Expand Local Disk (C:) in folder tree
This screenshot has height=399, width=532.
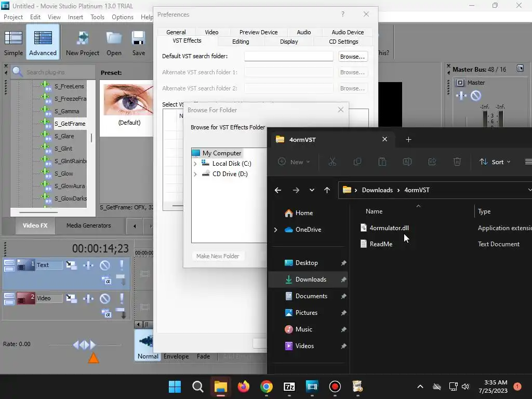click(x=195, y=164)
